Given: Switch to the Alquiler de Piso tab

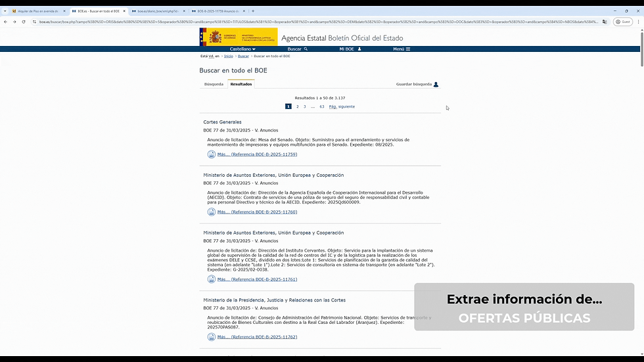Looking at the screenshot, I should click(38, 11).
